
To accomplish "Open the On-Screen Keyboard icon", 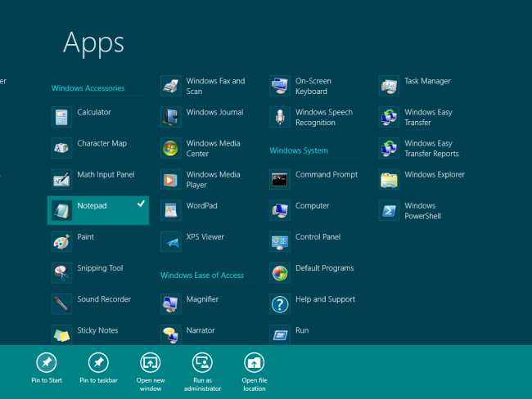I will point(280,86).
